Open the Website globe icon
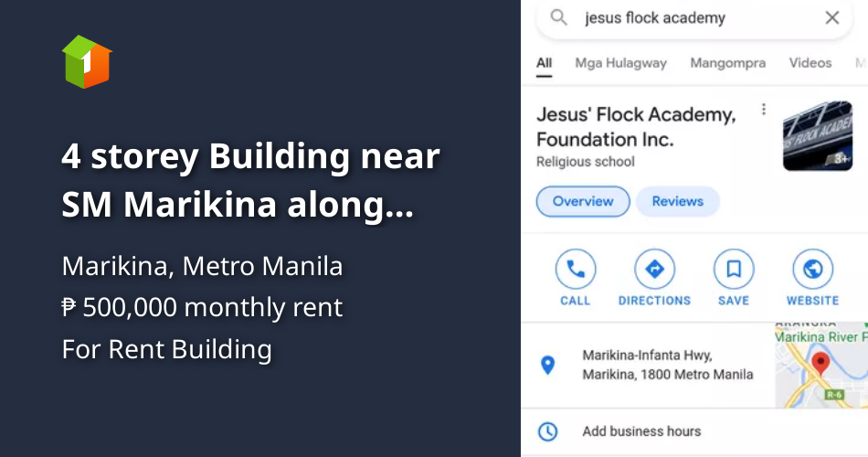 pos(812,270)
